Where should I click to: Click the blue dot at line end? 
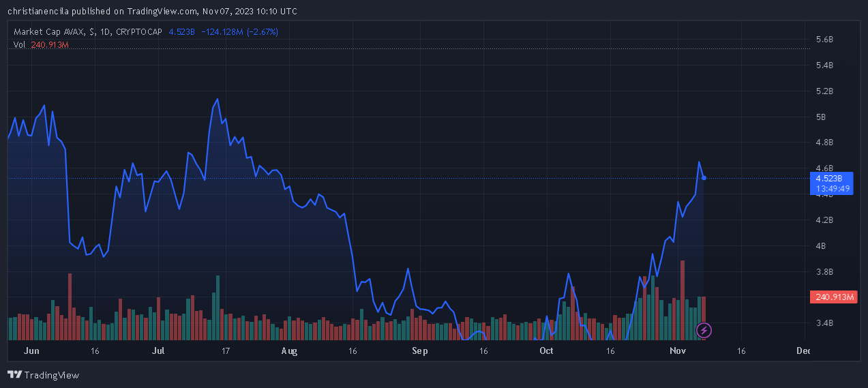704,178
